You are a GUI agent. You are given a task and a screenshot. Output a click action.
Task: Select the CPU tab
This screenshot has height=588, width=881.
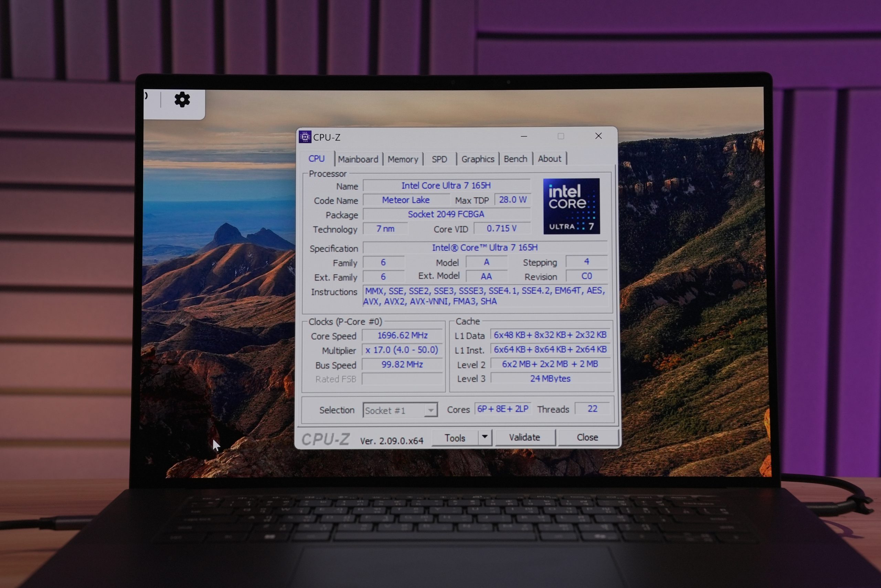316,159
